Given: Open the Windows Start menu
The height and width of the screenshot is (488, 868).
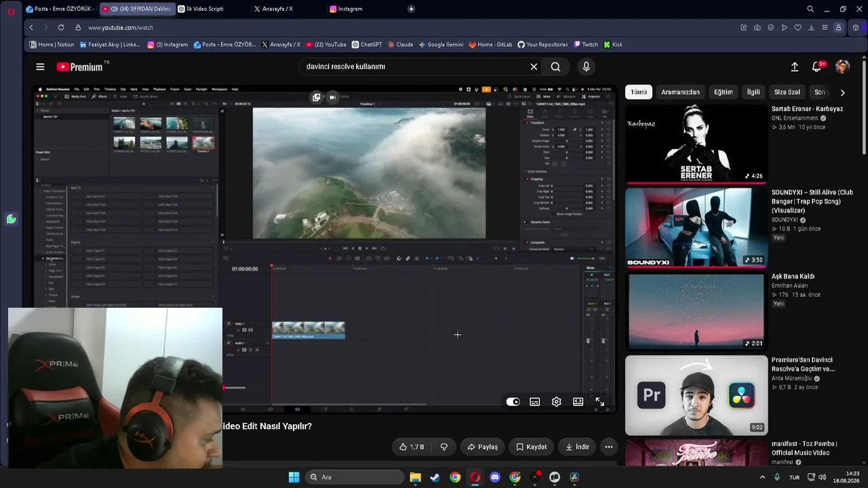Looking at the screenshot, I should [x=294, y=477].
